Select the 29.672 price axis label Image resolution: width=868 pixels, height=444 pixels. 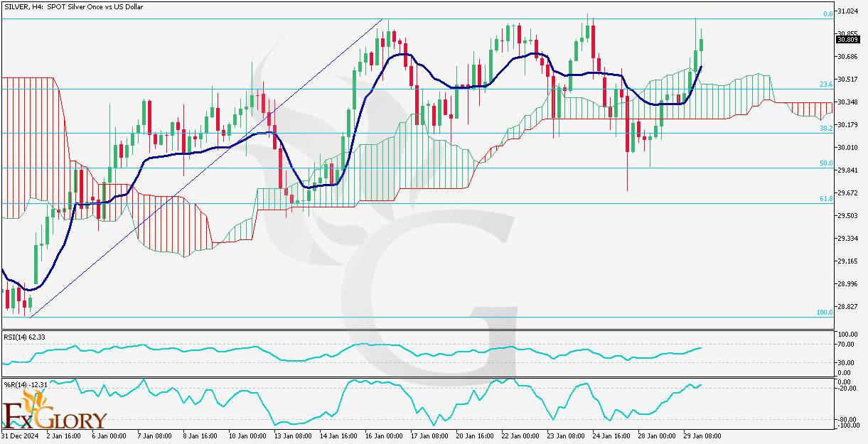tap(848, 193)
